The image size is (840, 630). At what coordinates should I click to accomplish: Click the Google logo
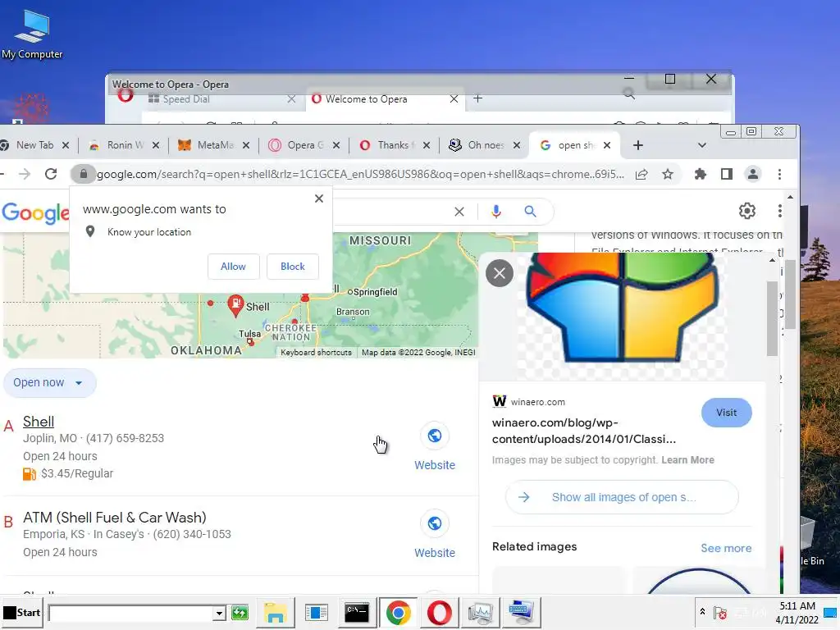pyautogui.click(x=34, y=212)
